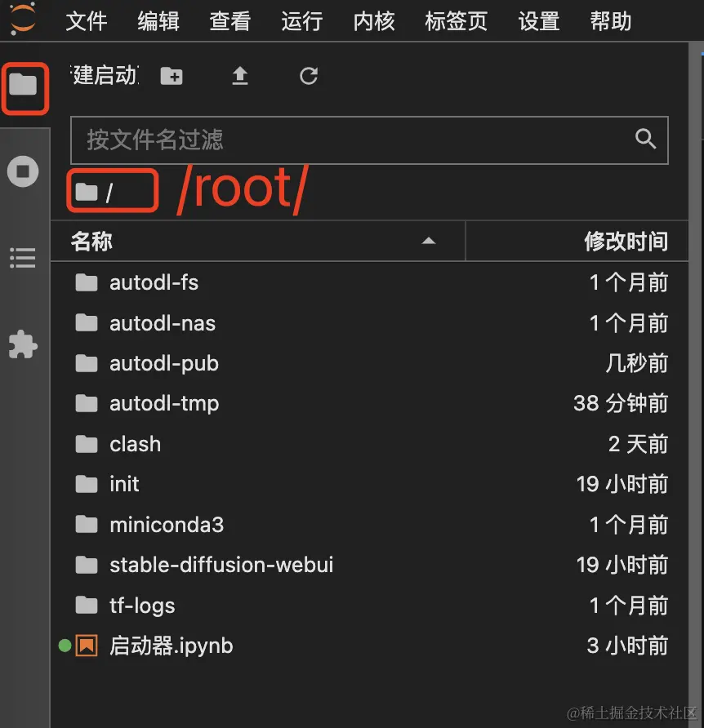This screenshot has height=728, width=704.
Task: Create a new folder with toolbar icon
Action: [172, 76]
